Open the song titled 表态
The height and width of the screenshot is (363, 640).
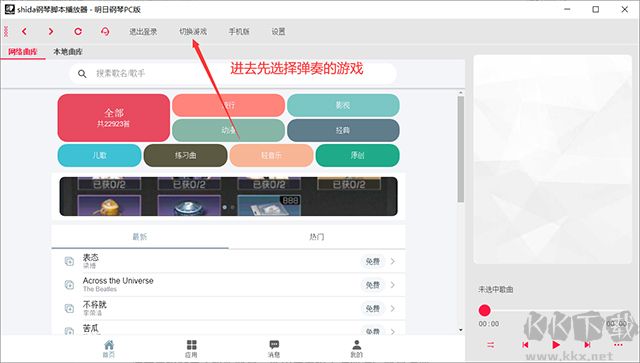[91, 257]
